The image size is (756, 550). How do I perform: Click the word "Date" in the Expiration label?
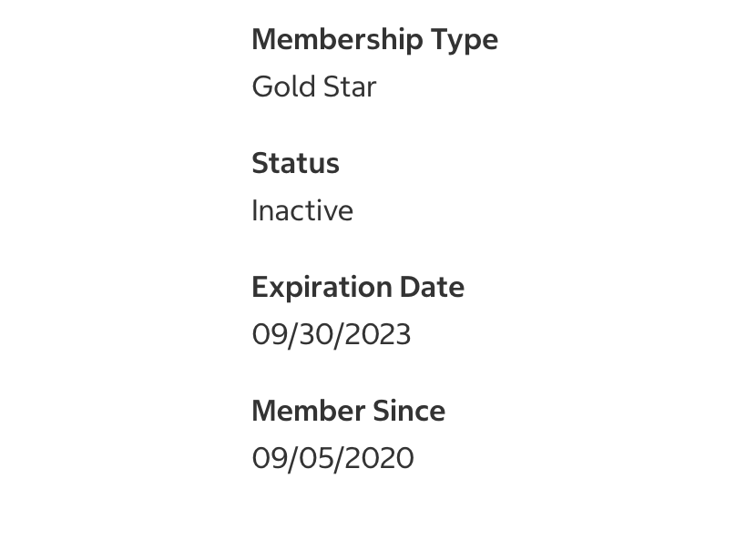(432, 287)
